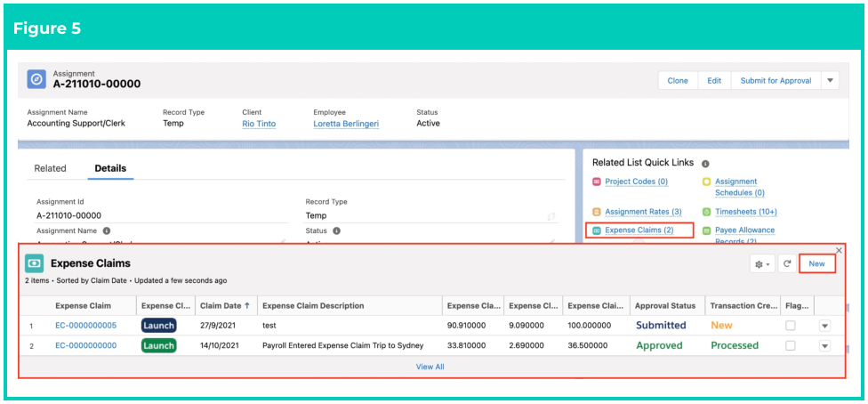Image resolution: width=868 pixels, height=404 pixels.
Task: Open the Project Codes (0) link
Action: [636, 182]
